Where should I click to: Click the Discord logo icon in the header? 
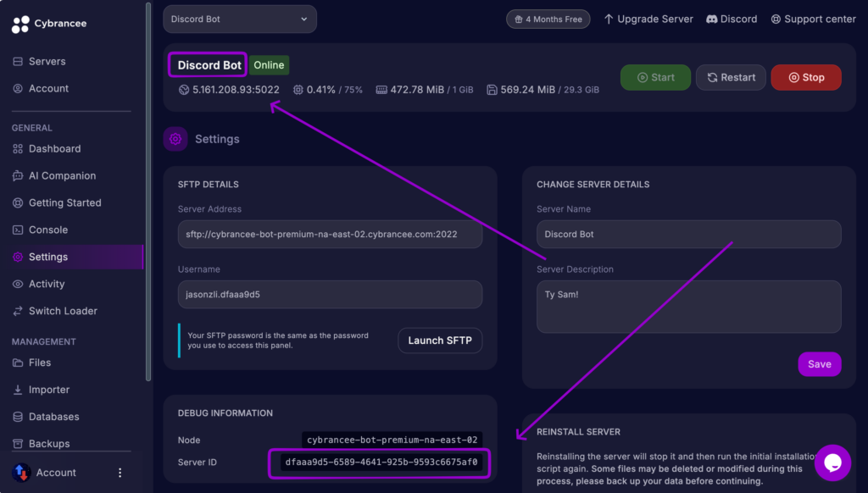[x=712, y=19]
